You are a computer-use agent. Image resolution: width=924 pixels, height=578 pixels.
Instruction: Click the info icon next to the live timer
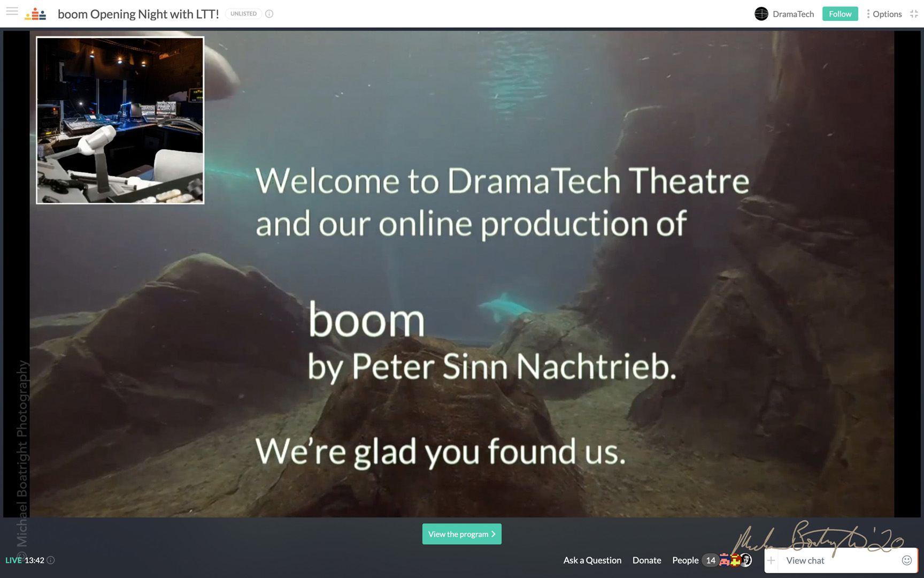(51, 560)
